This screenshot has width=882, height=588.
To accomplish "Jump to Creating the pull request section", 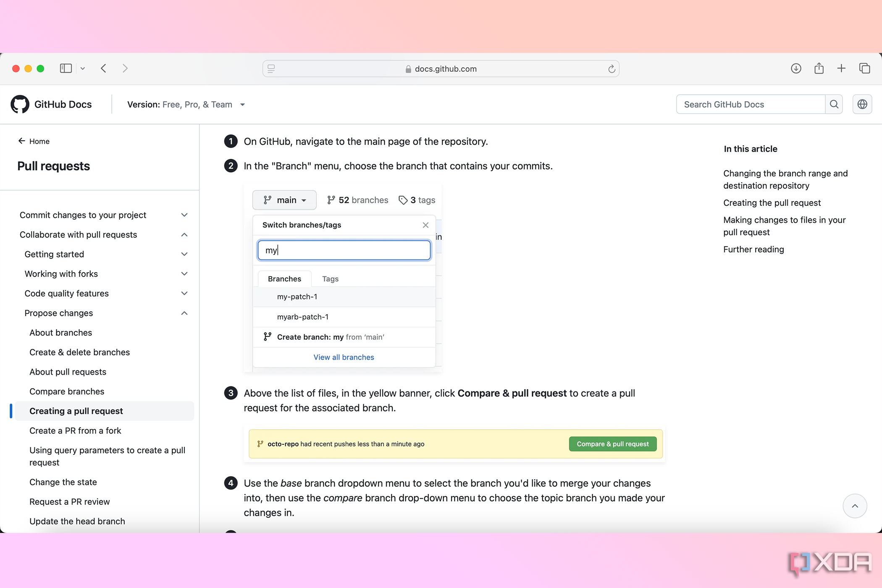I will pos(772,203).
